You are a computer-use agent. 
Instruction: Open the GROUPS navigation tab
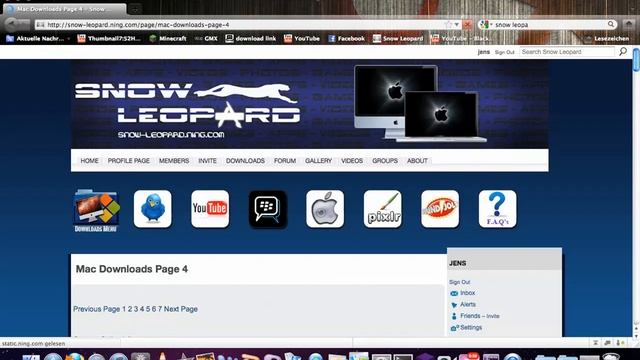click(385, 161)
